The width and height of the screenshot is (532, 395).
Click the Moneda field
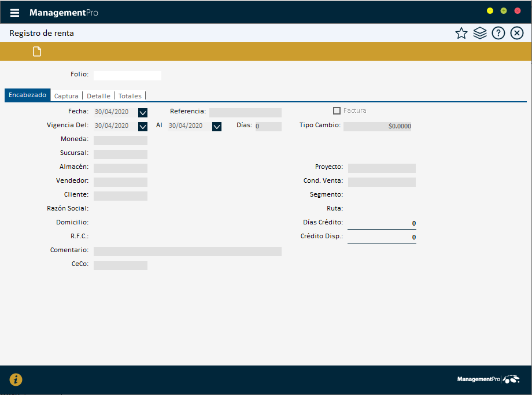(120, 141)
